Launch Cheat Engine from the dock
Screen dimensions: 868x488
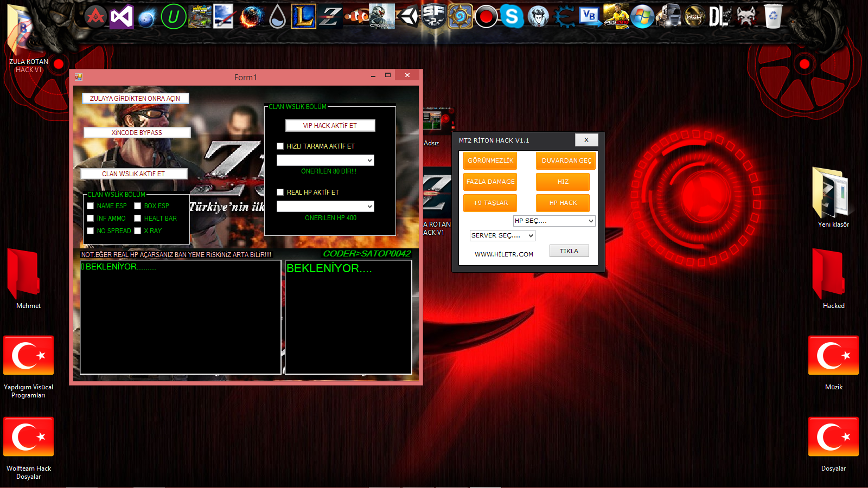(x=564, y=17)
